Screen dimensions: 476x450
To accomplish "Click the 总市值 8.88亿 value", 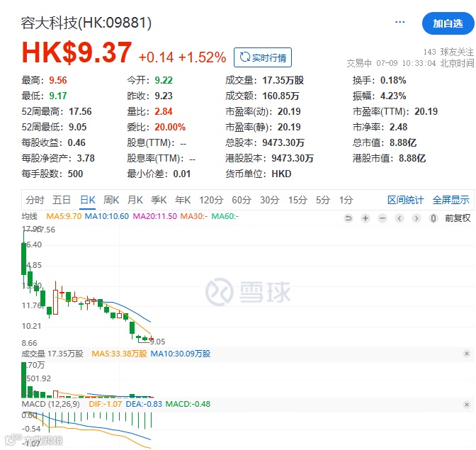I will [x=403, y=142].
